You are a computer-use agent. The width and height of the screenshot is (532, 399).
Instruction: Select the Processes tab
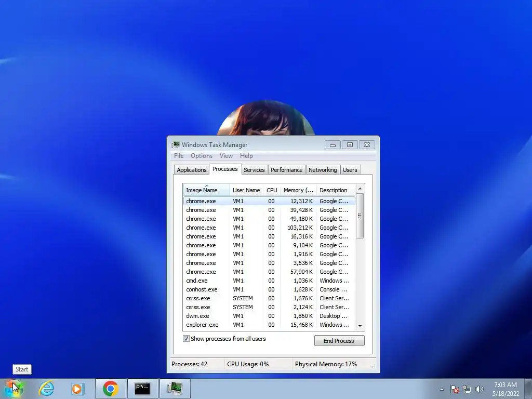[225, 169]
